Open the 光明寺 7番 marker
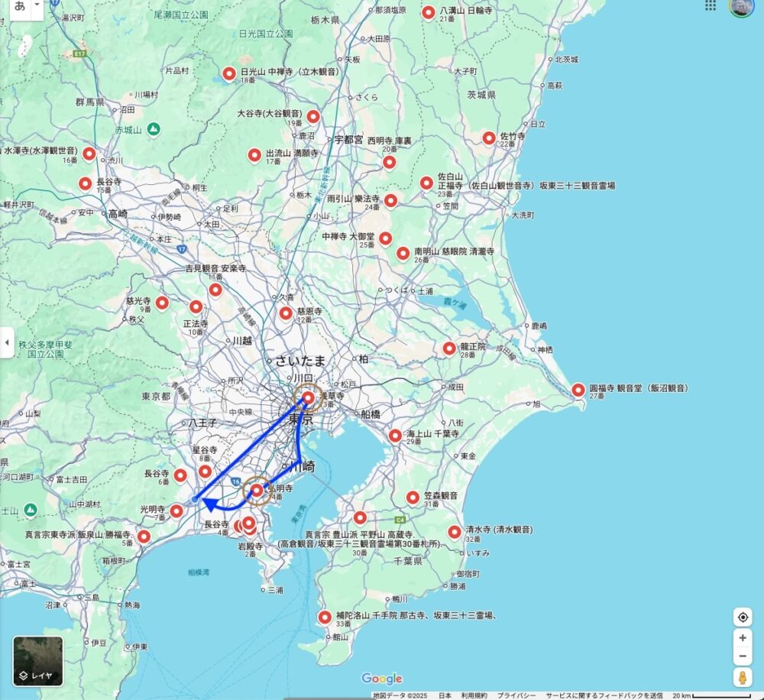Screen dimensions: 764x700 pos(176,511)
